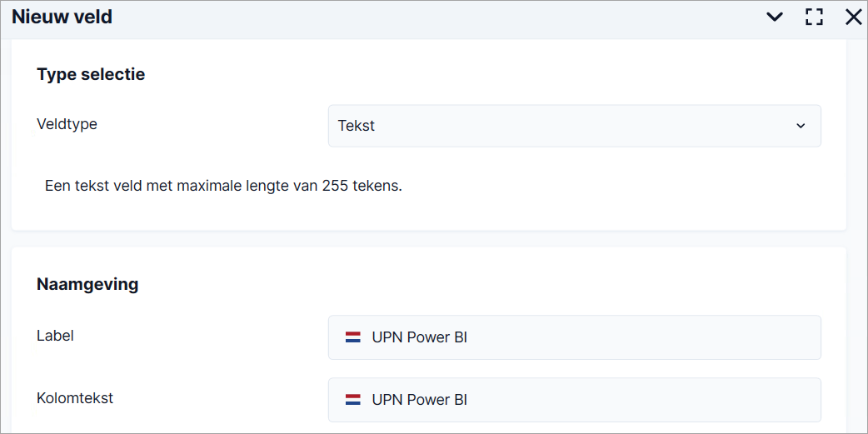Click the Kolomtekst field caption
The height and width of the screenshot is (434, 868).
(75, 398)
